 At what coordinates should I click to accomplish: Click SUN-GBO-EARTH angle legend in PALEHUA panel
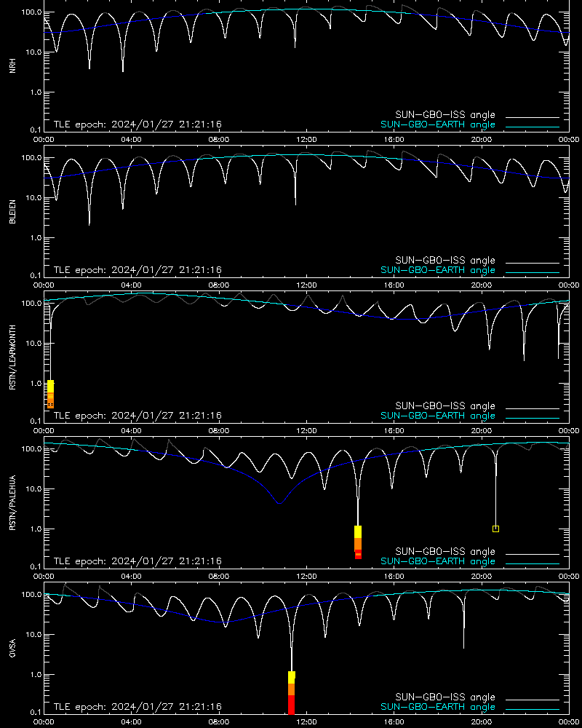438,561
